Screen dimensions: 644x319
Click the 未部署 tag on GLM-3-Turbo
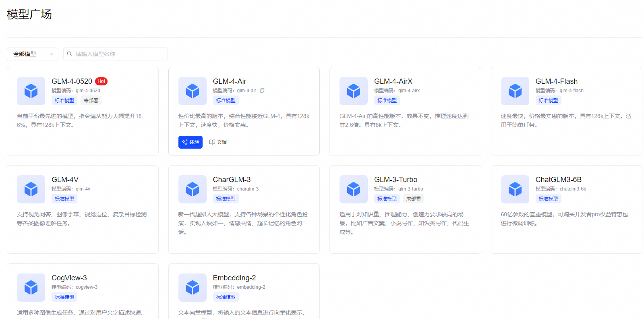click(x=414, y=199)
